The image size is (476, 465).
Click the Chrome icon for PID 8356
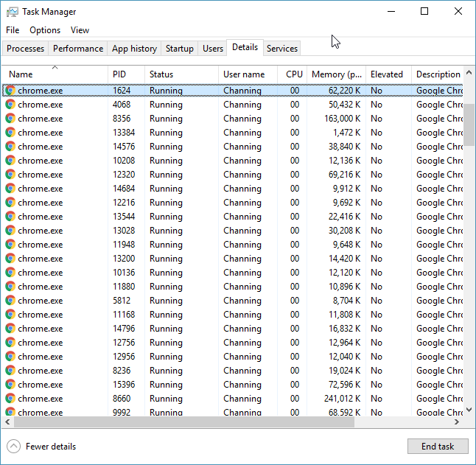coord(10,119)
